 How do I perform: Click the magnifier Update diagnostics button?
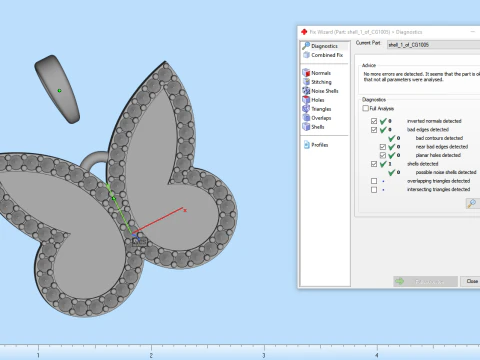point(472,203)
